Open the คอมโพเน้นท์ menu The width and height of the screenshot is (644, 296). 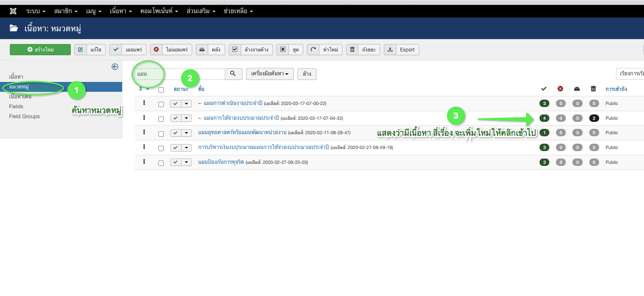[x=159, y=11]
